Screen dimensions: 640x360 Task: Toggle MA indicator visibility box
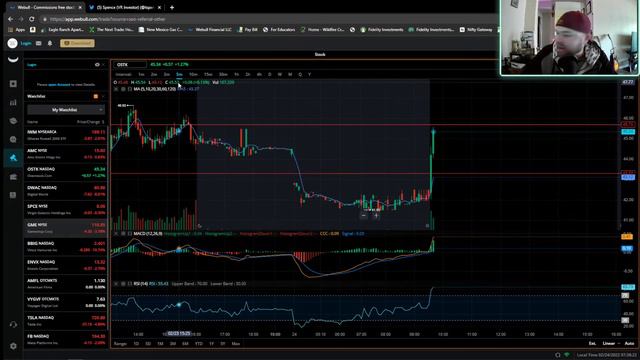(130, 89)
